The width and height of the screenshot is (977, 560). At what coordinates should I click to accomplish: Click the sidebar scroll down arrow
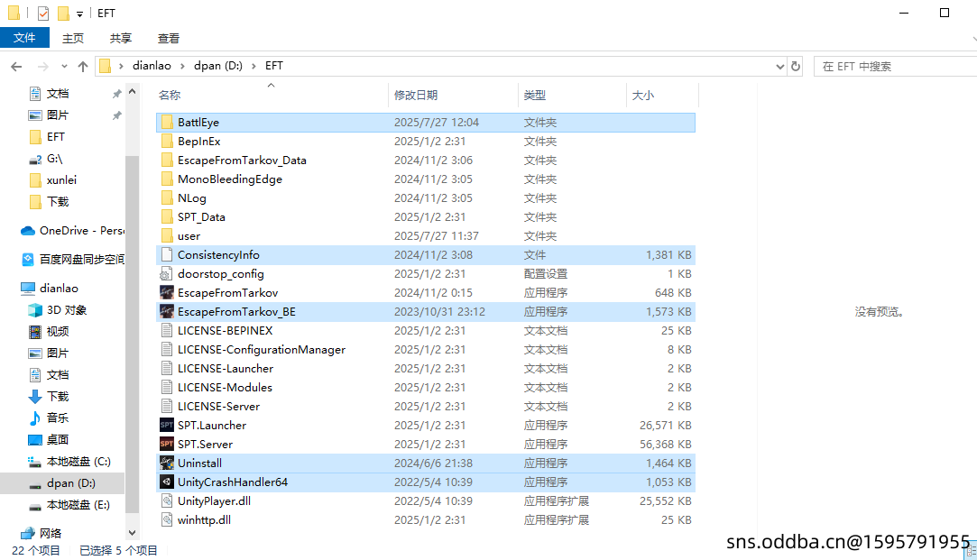coord(132,533)
